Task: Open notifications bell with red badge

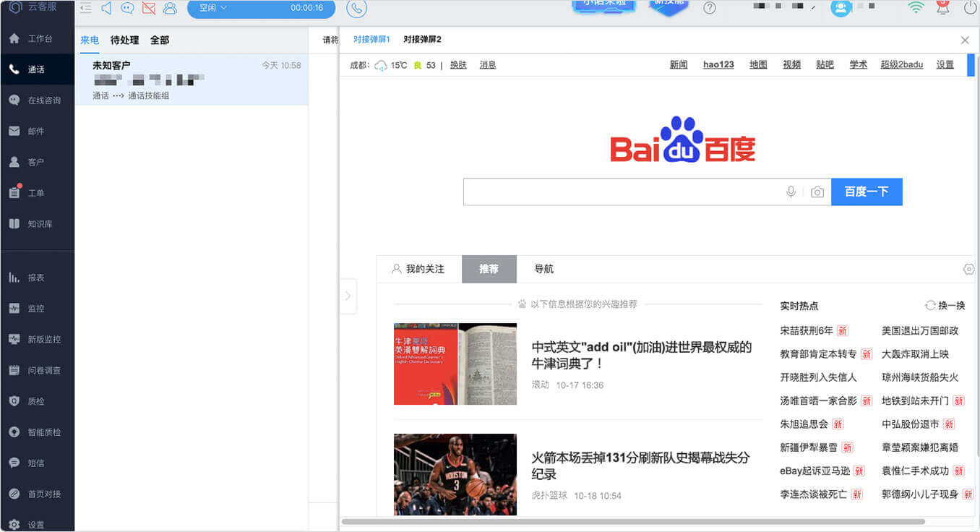Action: click(942, 7)
